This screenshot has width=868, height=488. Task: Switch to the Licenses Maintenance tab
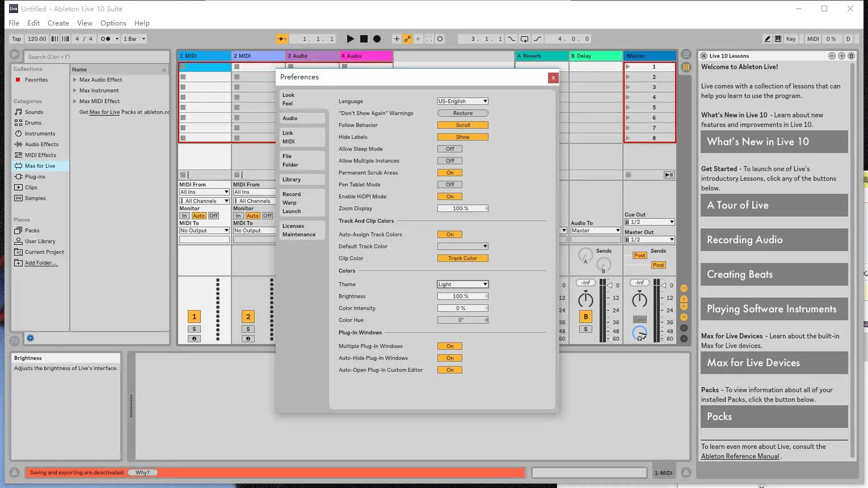tap(302, 230)
